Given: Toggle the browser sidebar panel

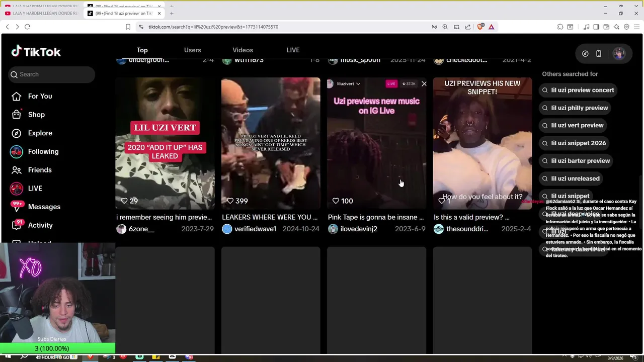Looking at the screenshot, I should (x=596, y=27).
